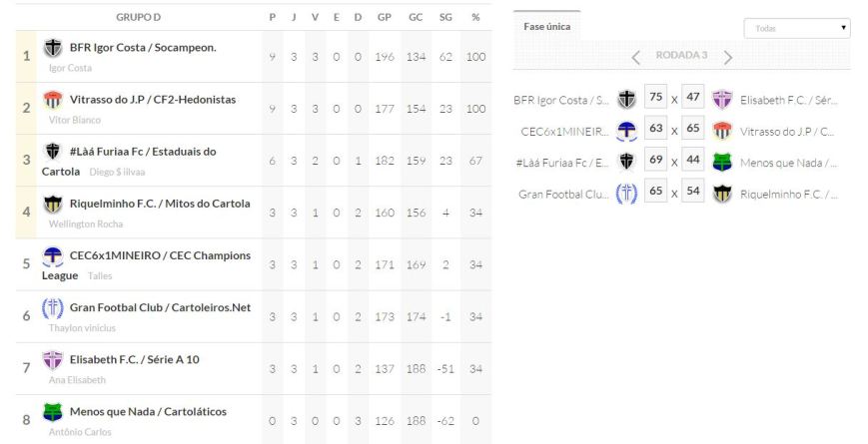Open Menos que Nada / Cartoláticos team link
868x444 pixels.
point(148,411)
